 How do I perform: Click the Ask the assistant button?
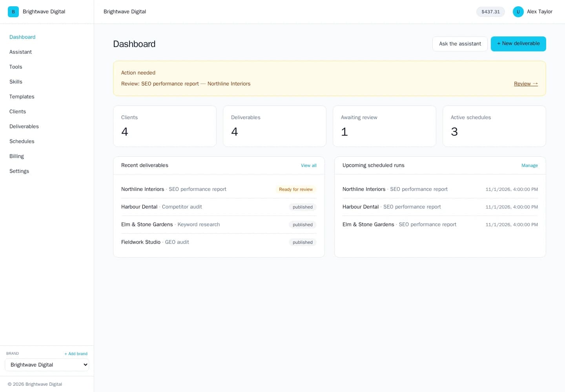pyautogui.click(x=460, y=44)
